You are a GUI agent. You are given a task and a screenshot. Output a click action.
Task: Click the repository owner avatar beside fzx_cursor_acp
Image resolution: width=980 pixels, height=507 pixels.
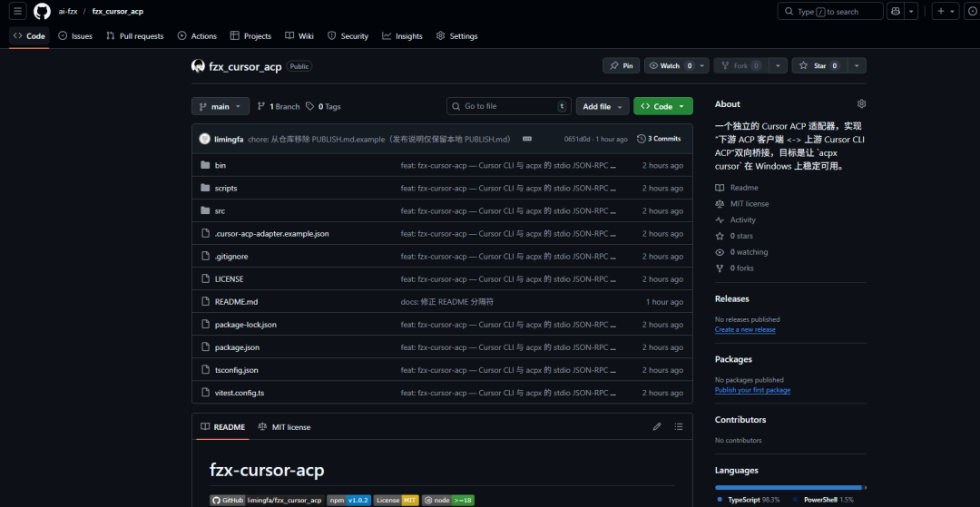[198, 66]
